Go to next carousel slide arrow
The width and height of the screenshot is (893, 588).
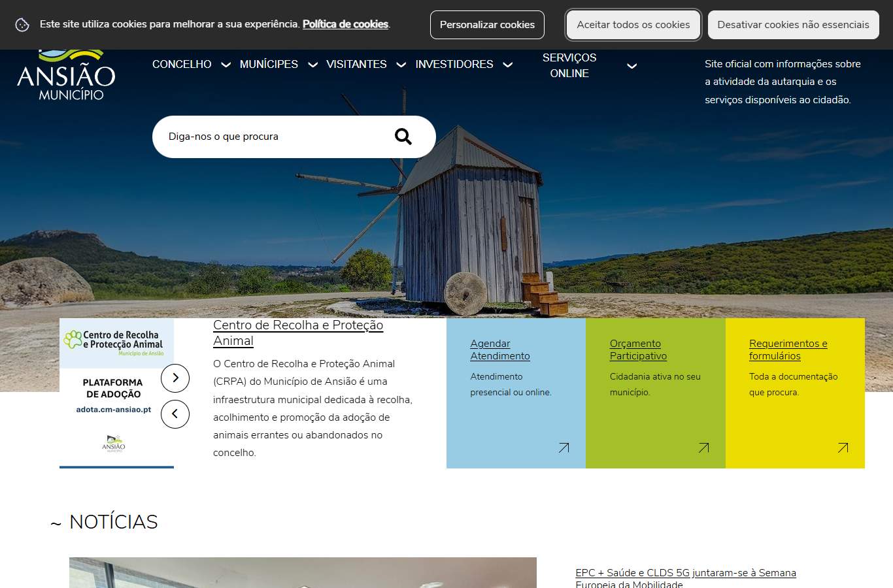point(175,378)
